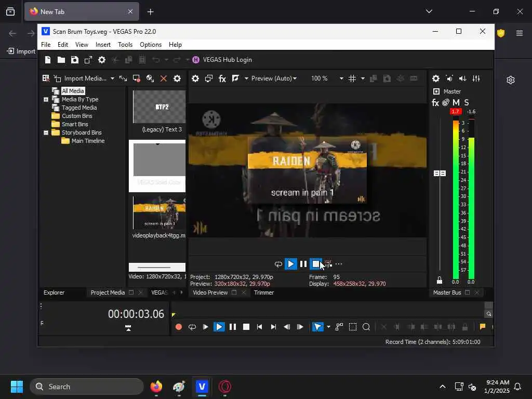Switch to Video Preview tab

210,292
